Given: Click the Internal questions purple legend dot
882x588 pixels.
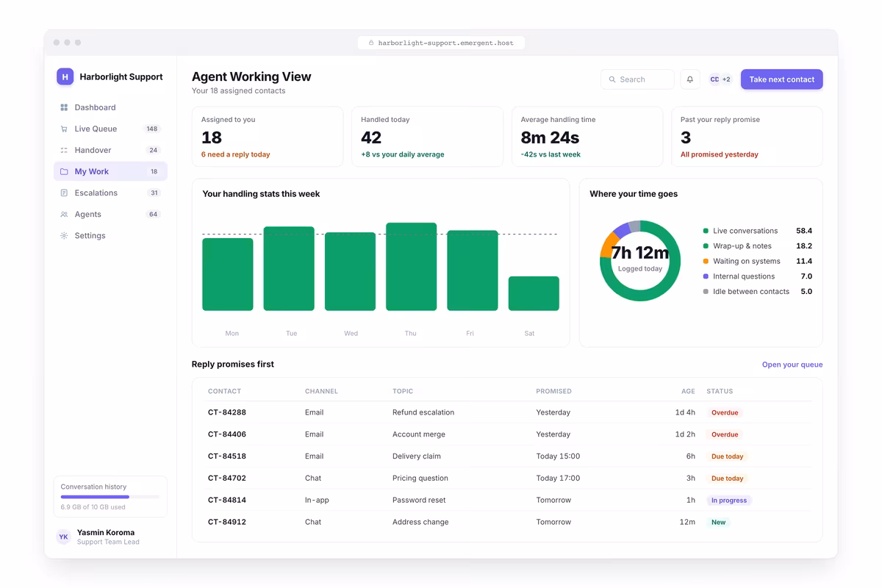Looking at the screenshot, I should pyautogui.click(x=706, y=276).
